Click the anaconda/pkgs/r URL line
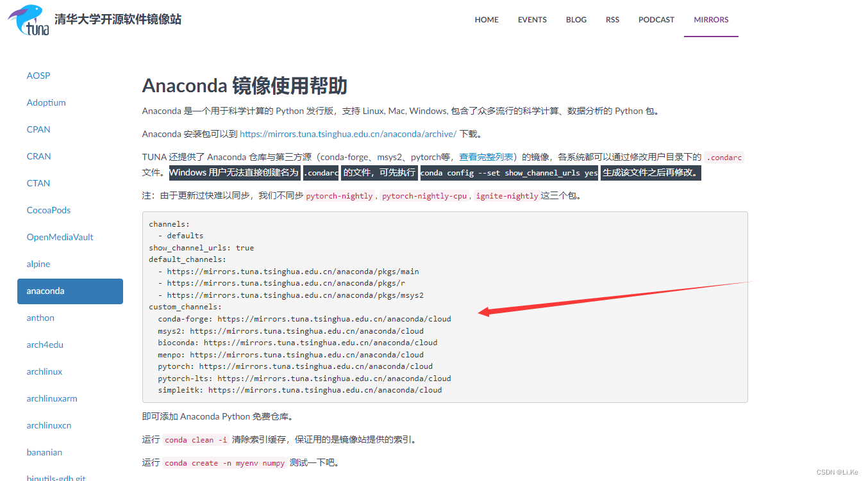The width and height of the screenshot is (868, 481). [281, 283]
